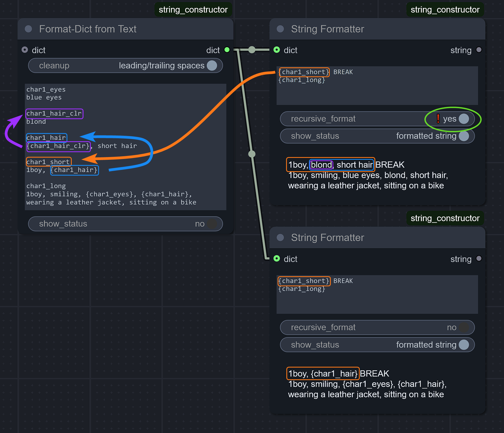504x433 pixels.
Task: Click the dict input socket on Format-Dict node
Action: 25,50
